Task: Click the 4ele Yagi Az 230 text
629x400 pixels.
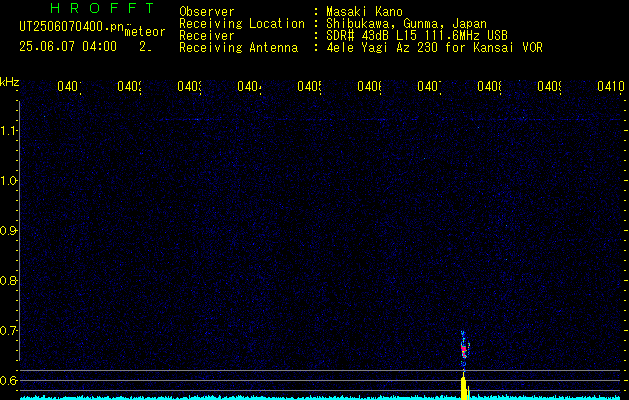Action: pos(383,48)
